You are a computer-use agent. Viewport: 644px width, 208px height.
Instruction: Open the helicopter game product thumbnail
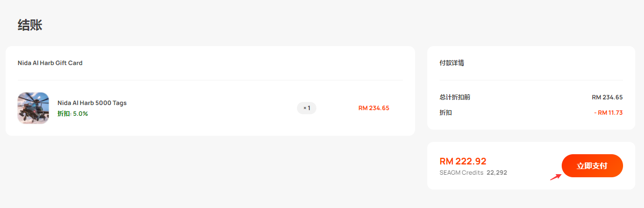(x=33, y=108)
